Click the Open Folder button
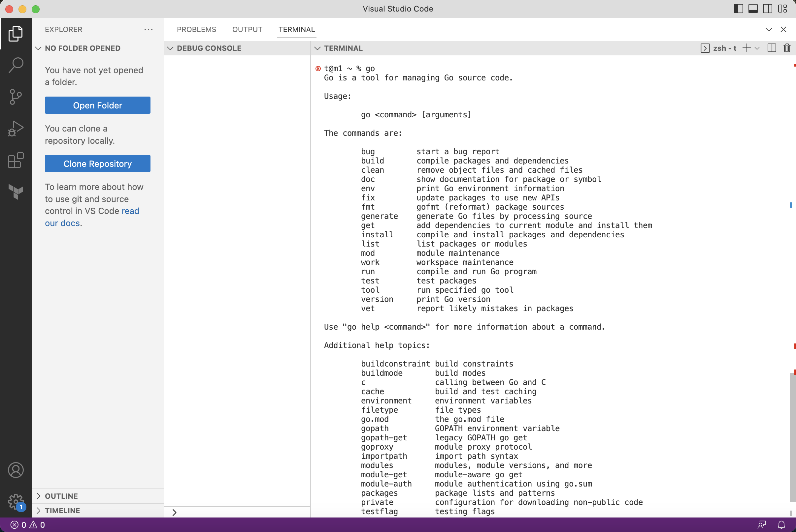Viewport: 796px width, 532px height. click(x=97, y=104)
